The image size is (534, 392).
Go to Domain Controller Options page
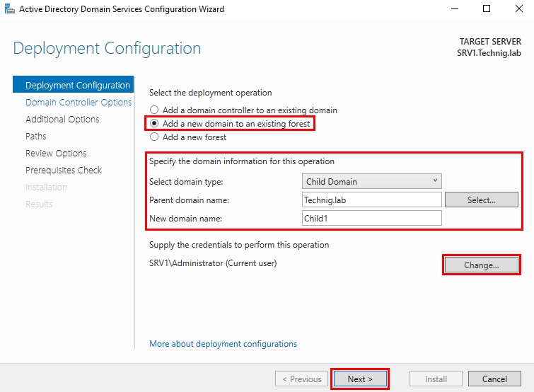pos(79,102)
